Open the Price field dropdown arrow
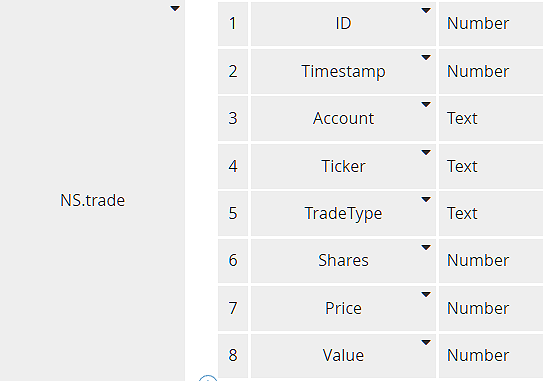Screen dimensions: 543x381 point(426,294)
